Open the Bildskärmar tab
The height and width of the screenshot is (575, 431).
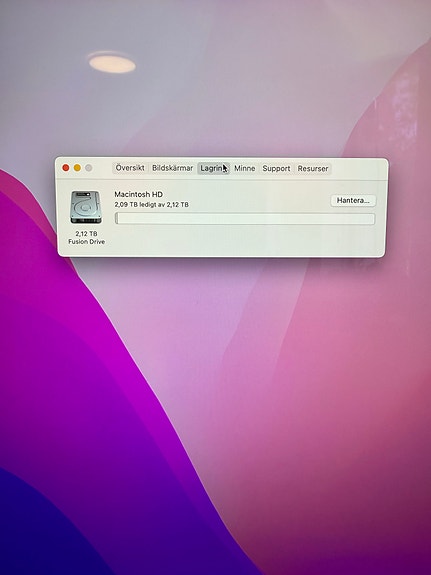pos(172,168)
